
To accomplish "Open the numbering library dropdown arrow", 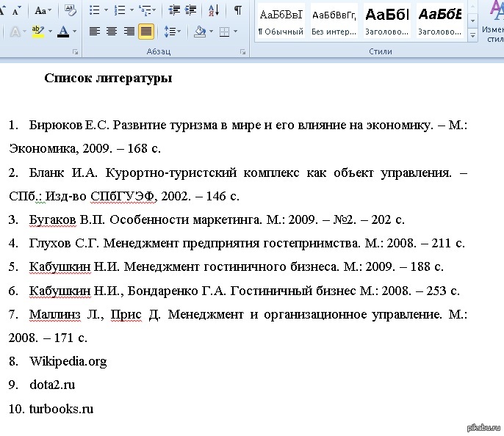I will pyautogui.click(x=132, y=10).
